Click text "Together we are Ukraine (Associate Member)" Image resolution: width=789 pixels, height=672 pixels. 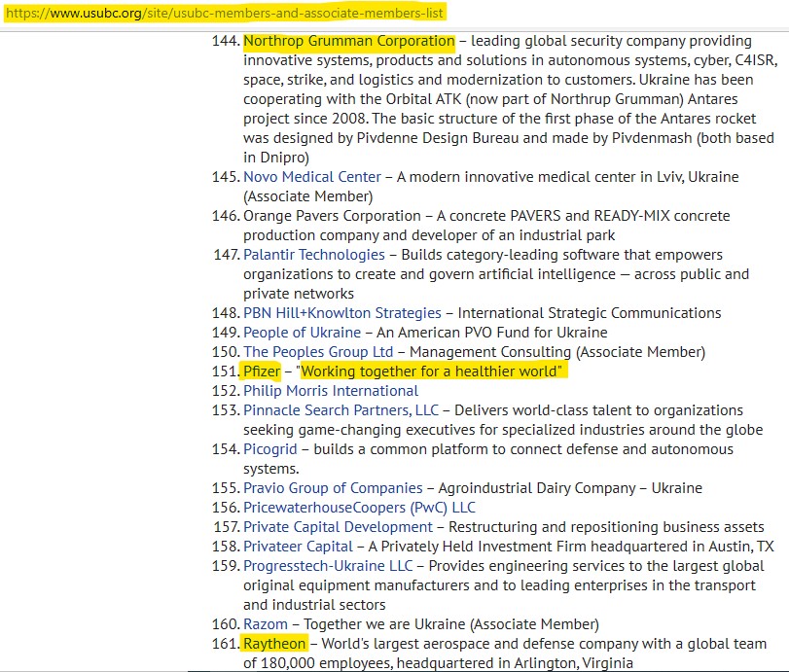[450, 624]
